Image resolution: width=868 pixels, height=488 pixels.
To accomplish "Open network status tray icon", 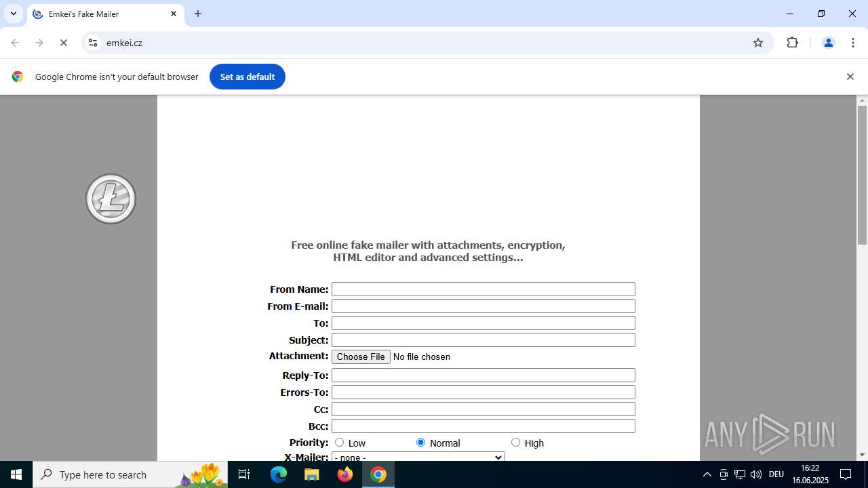I will click(740, 474).
